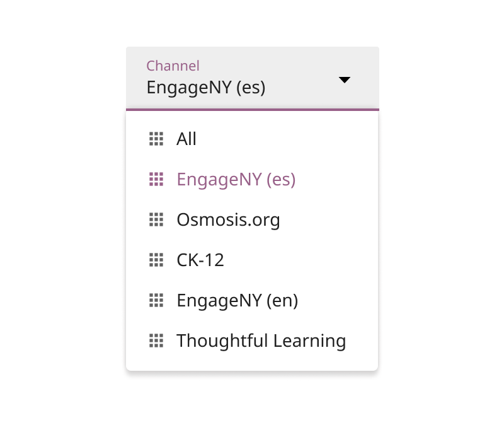Click the EngageNY (es) value in Channel field
The image size is (504, 425).
point(206,88)
